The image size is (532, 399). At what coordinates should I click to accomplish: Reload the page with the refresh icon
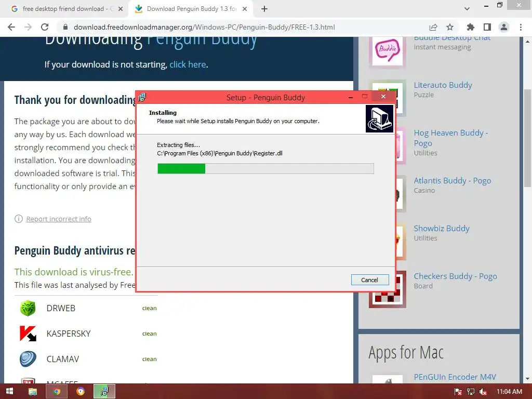point(45,27)
